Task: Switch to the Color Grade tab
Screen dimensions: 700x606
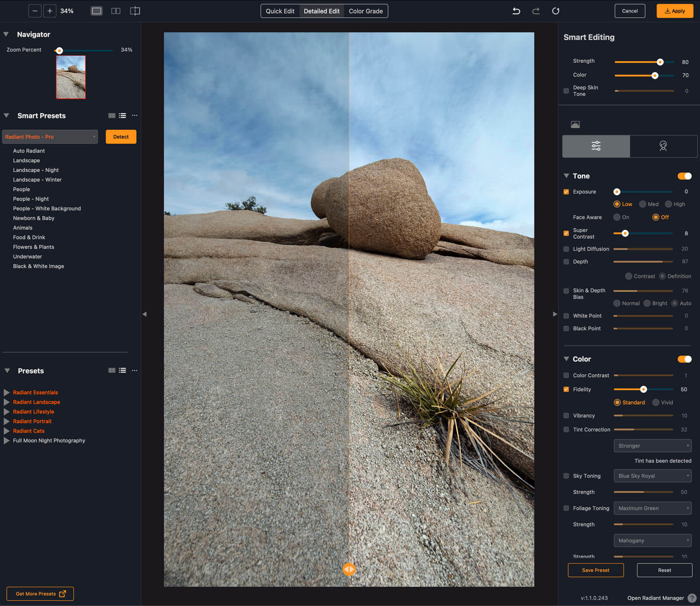Action: click(366, 11)
